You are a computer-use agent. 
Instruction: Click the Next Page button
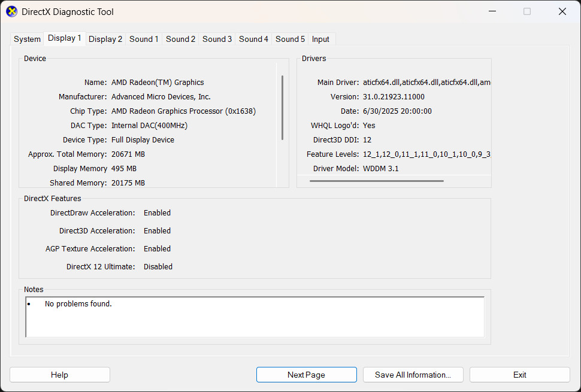click(307, 375)
